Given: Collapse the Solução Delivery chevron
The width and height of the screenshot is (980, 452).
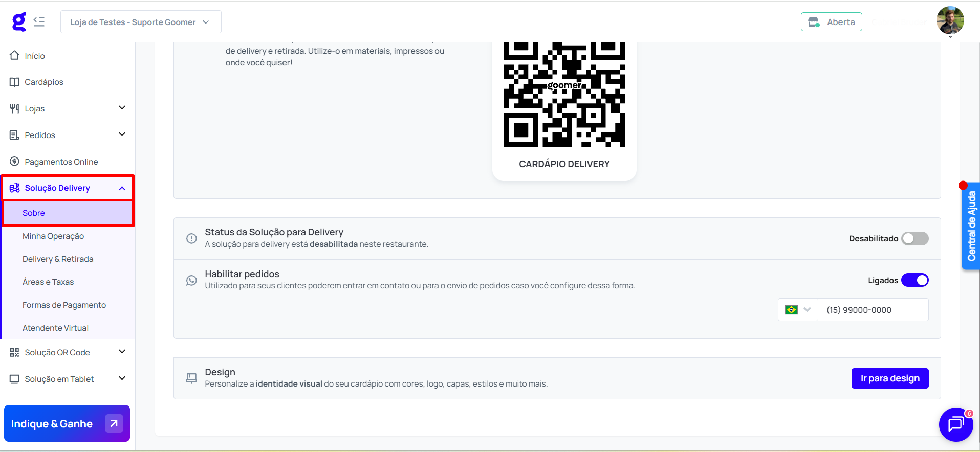Looking at the screenshot, I should [122, 188].
